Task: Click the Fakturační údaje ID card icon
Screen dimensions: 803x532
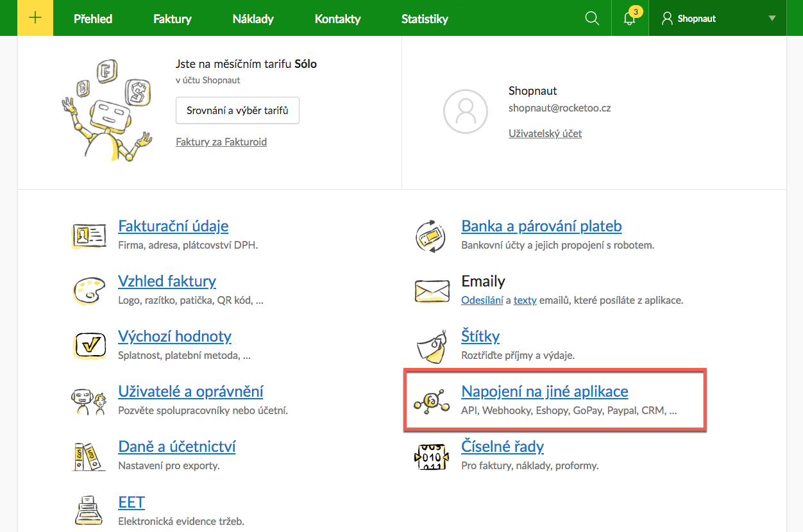Action: pyautogui.click(x=89, y=236)
